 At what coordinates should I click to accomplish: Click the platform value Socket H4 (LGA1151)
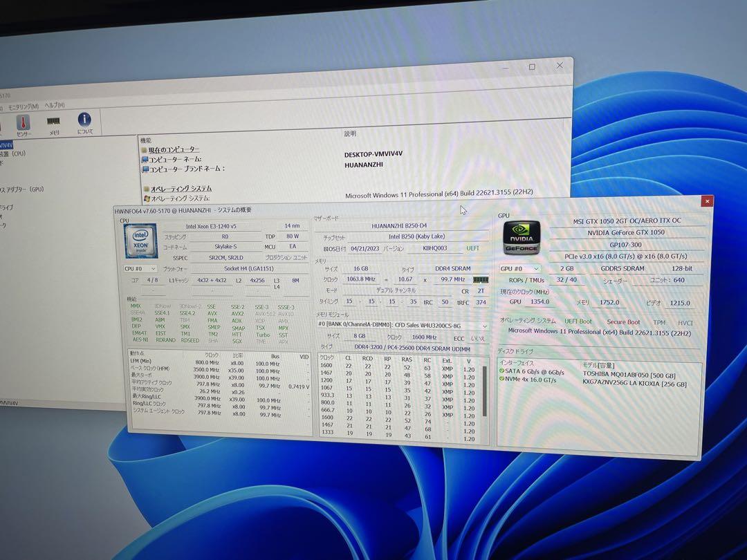[249, 268]
